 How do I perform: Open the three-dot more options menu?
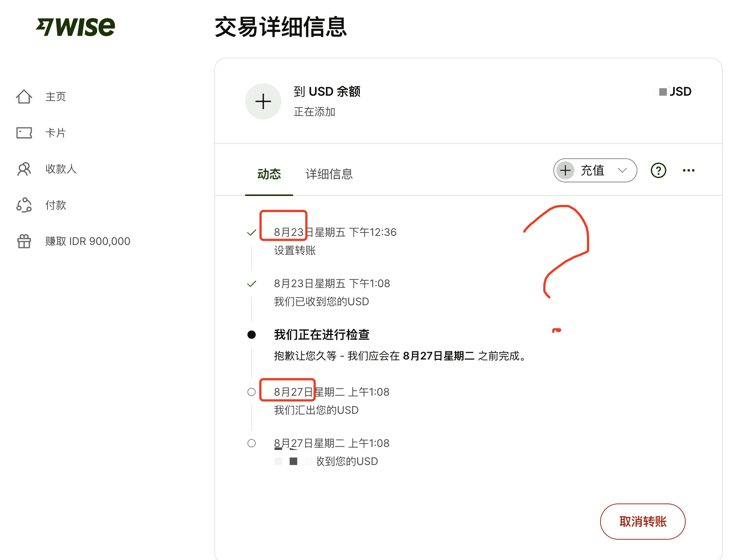[x=688, y=170]
